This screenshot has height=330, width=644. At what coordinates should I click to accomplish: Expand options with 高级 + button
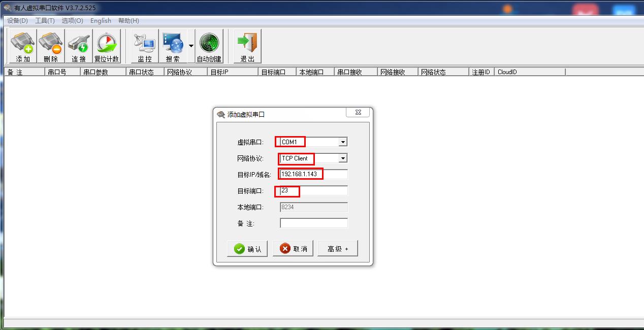[x=338, y=249]
